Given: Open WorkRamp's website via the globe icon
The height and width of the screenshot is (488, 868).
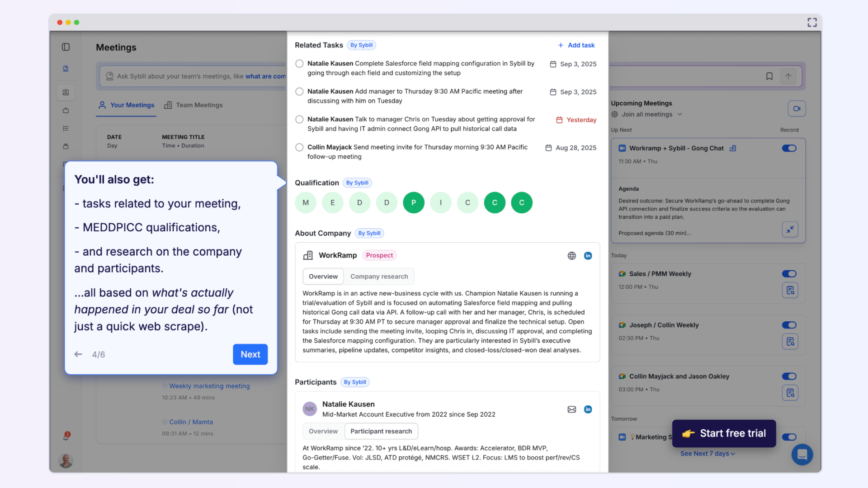Looking at the screenshot, I should pos(571,256).
